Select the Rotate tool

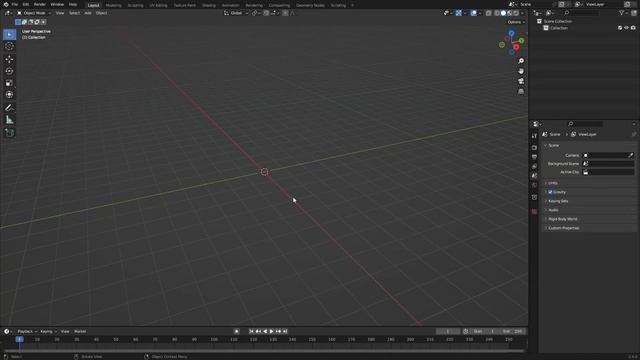coord(9,71)
